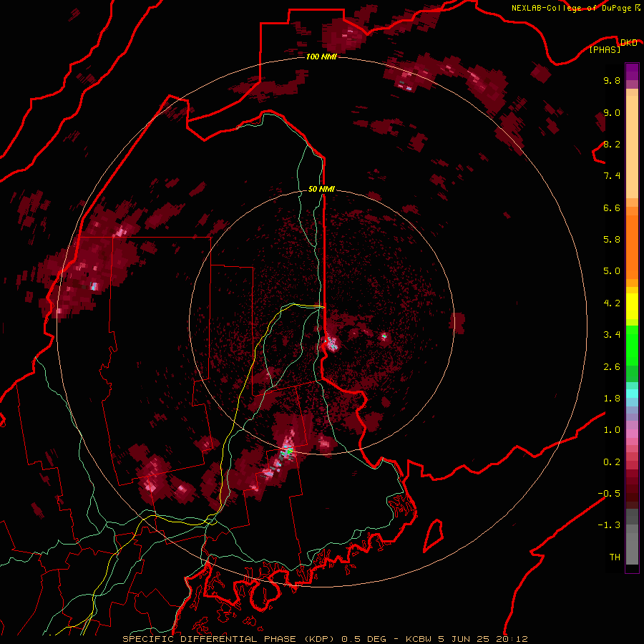This screenshot has width=644, height=644.
Task: Click the 1.0 legend value
Action: point(612,430)
